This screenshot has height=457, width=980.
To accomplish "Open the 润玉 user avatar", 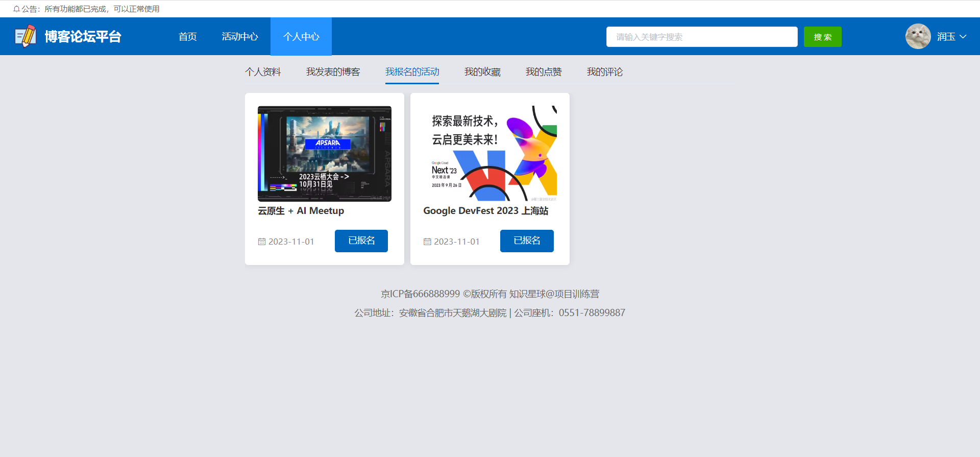I will pyautogui.click(x=918, y=36).
